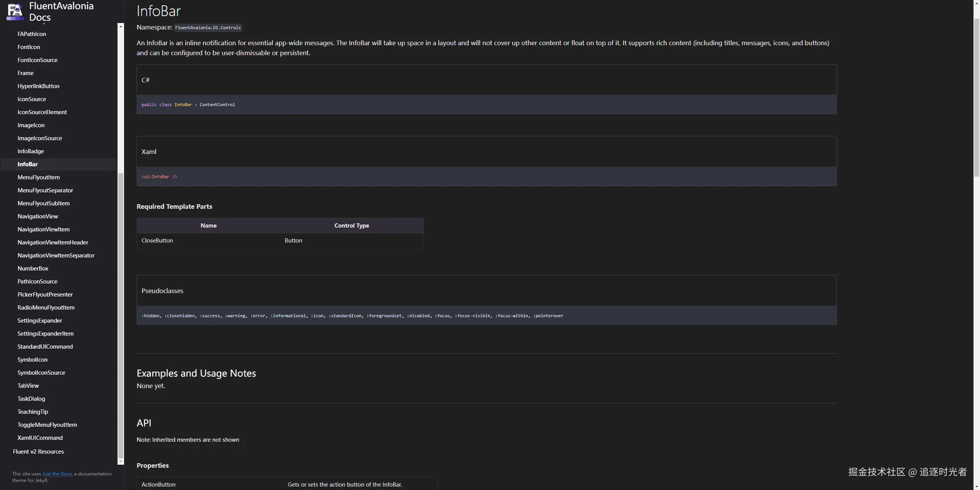
Task: Click sidebar scrollbar up arrow
Action: 121,26
